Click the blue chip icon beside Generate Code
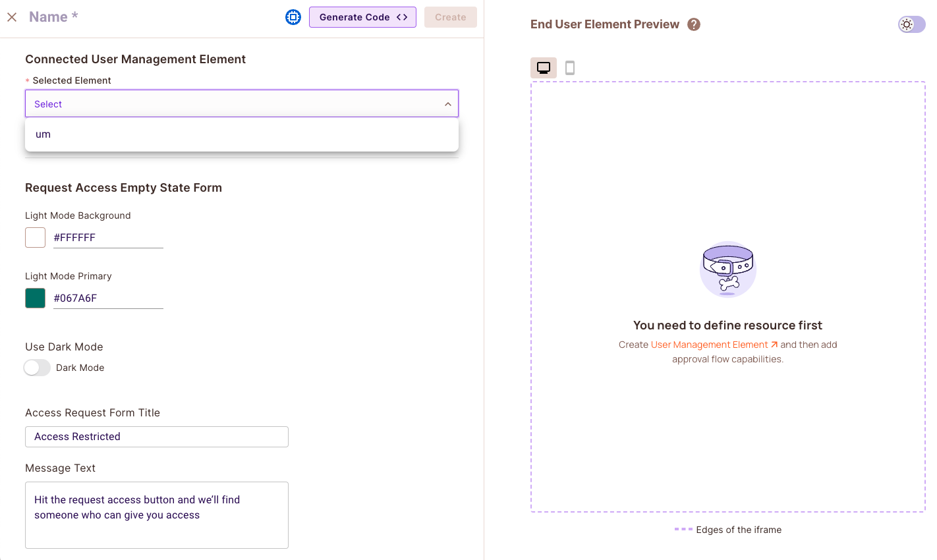This screenshot has height=560, width=937. pos(293,17)
